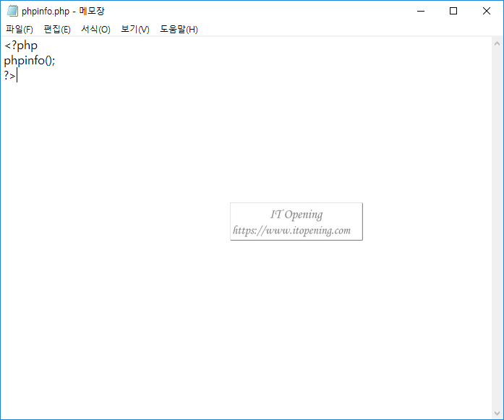Viewport: 504px width, 420px height.
Task: Close the phpinfo.php Notepad window
Action: coord(487,11)
